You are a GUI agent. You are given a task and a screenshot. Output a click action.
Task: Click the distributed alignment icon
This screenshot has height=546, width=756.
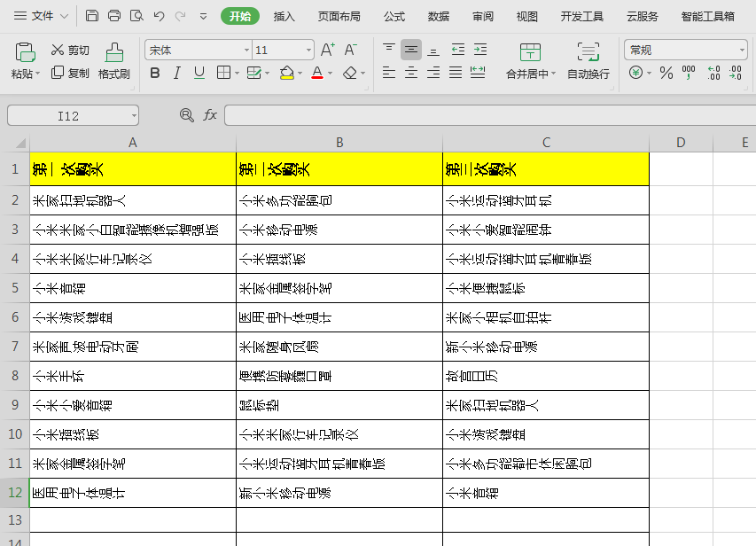tap(478, 73)
